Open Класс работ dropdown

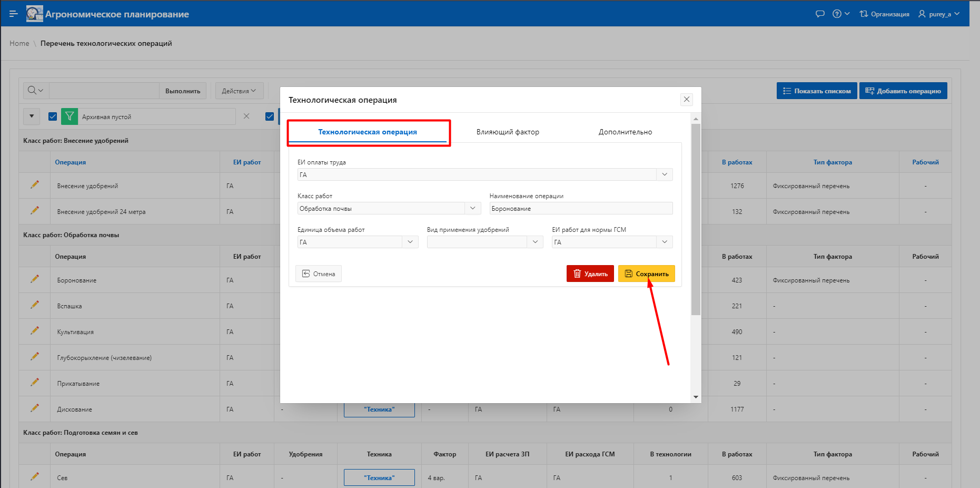[473, 208]
